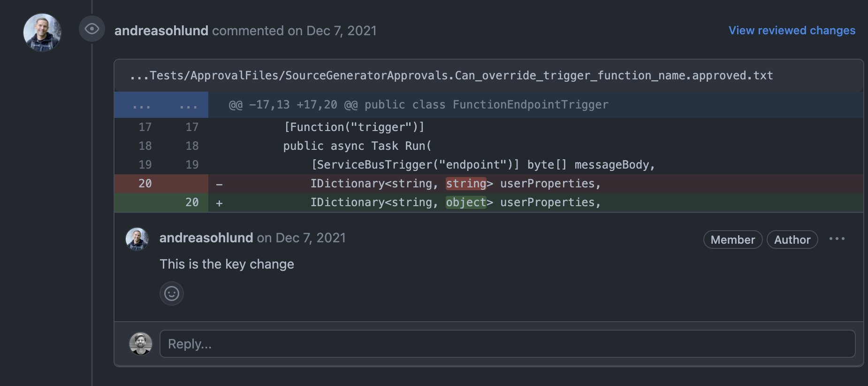Click the highlighted word object in added line
This screenshot has height=386, width=868.
466,202
